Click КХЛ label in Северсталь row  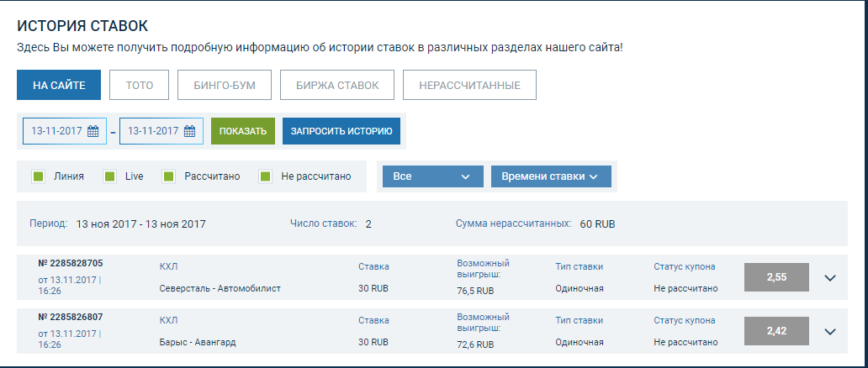[168, 266]
